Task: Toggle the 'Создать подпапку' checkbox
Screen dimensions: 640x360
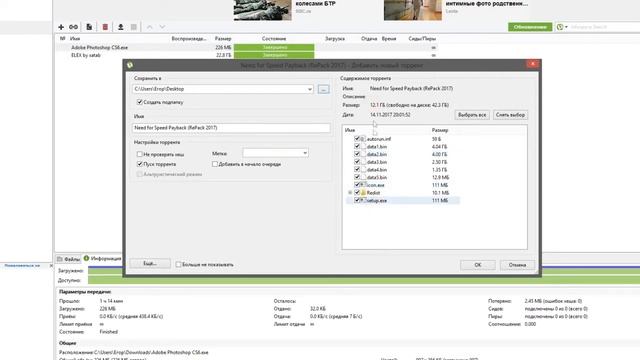Action: coord(140,102)
